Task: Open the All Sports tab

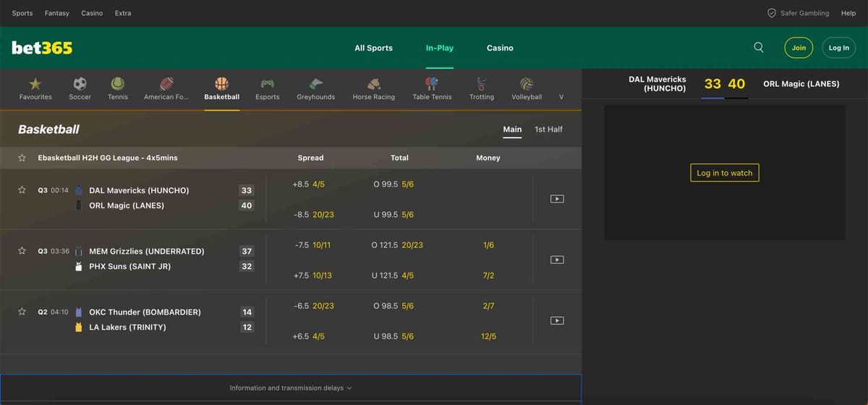Action: click(373, 48)
